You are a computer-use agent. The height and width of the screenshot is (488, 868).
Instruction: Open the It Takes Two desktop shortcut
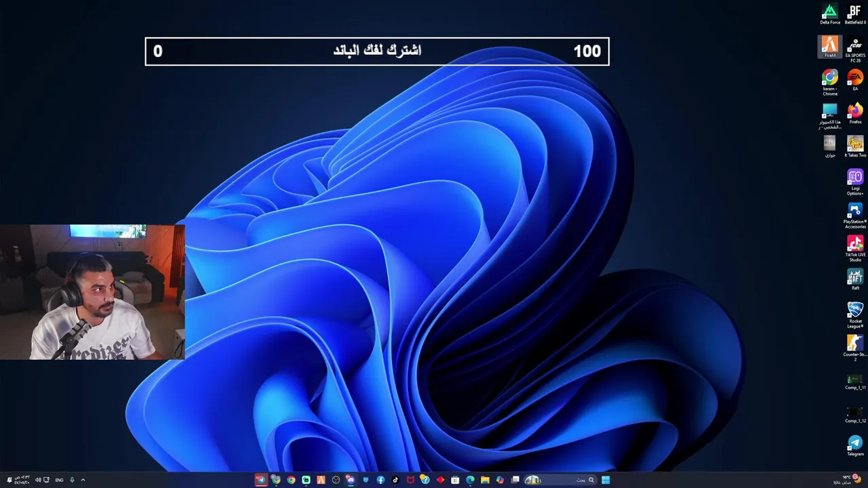point(855,146)
